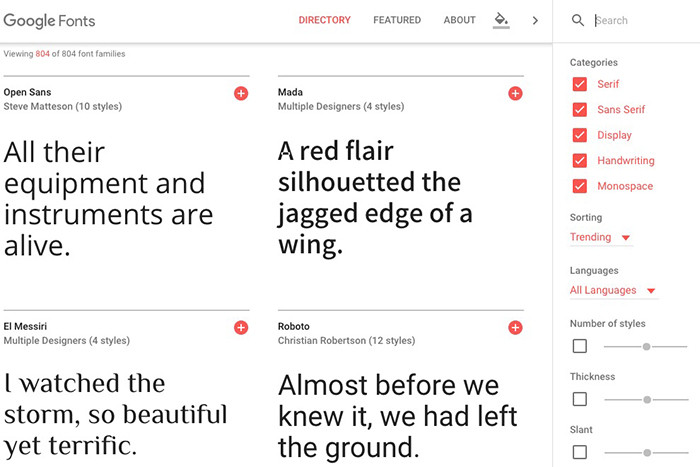Add Mada font using plus icon
The width and height of the screenshot is (700, 467).
[515, 93]
